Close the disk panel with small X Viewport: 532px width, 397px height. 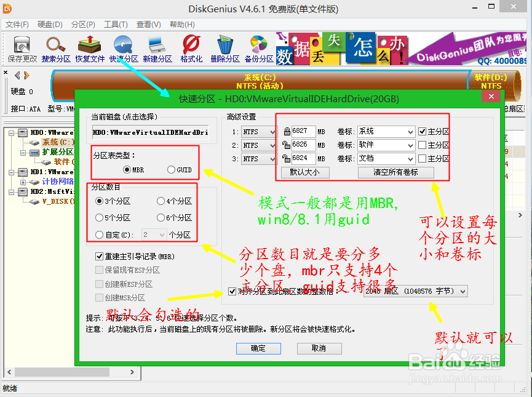point(6,73)
